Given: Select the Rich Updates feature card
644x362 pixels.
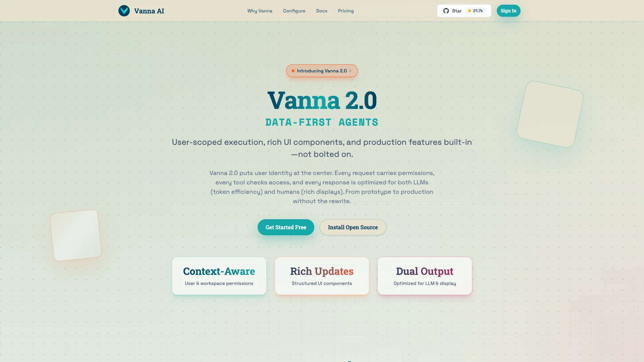Looking at the screenshot, I should pos(322,276).
